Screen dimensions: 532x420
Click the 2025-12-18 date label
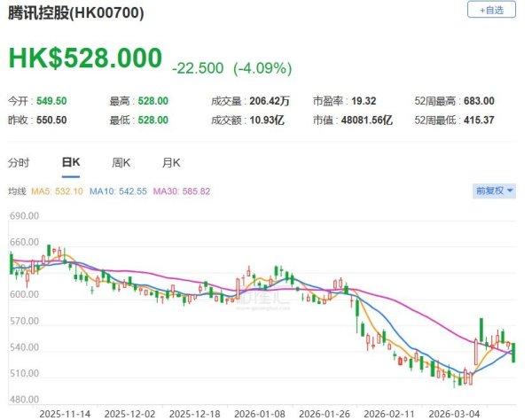[x=194, y=414]
